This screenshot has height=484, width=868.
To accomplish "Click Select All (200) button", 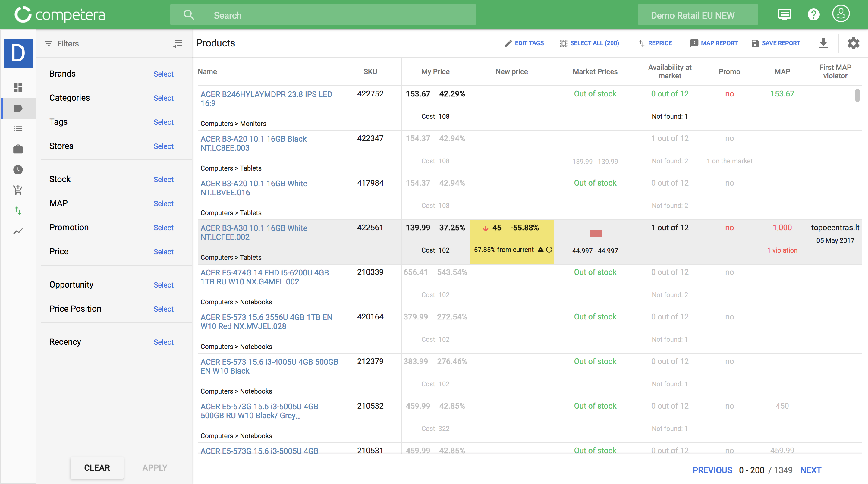I will pos(589,43).
